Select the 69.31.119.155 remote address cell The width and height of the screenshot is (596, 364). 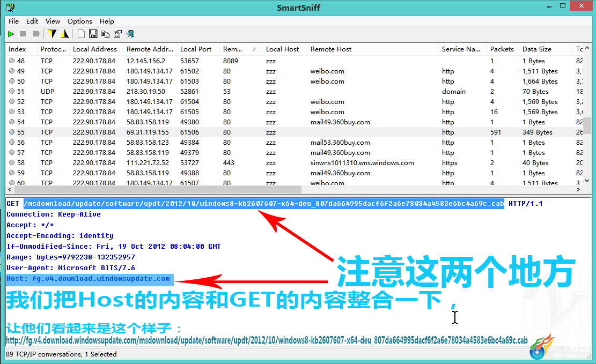(x=148, y=132)
